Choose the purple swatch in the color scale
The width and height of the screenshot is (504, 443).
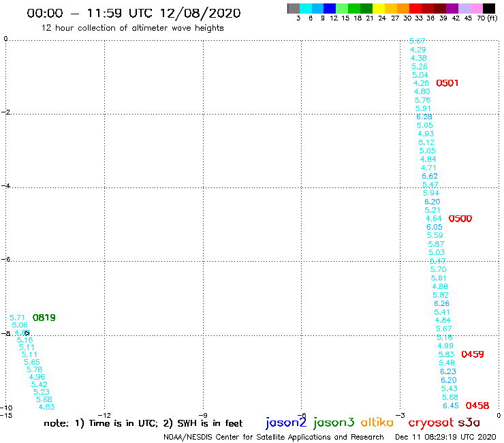(452, 8)
